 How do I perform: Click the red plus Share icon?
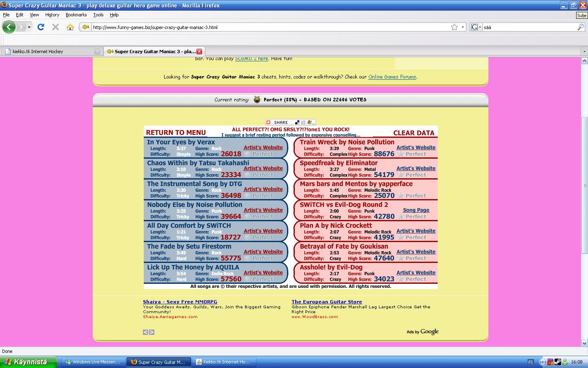pos(268,122)
